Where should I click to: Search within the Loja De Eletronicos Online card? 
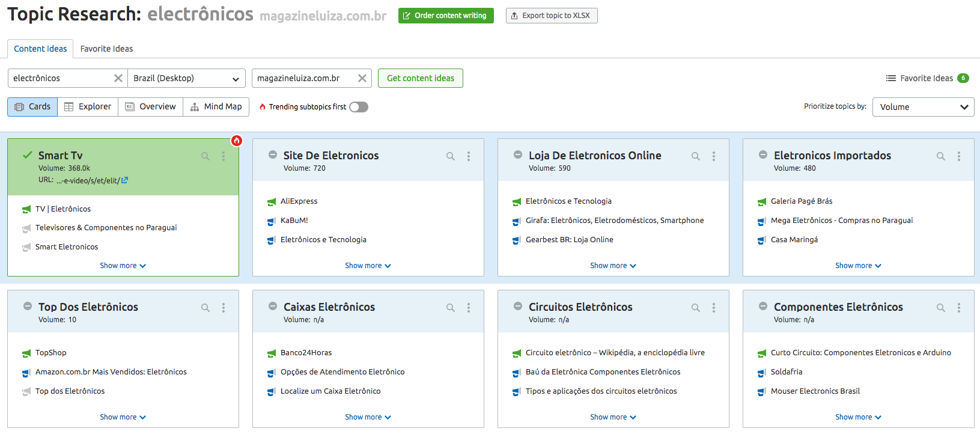click(696, 156)
